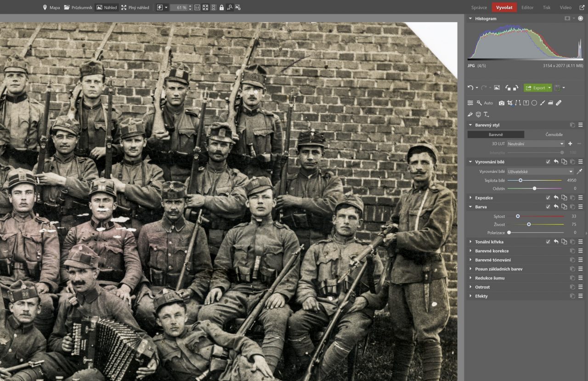The width and height of the screenshot is (588, 381).
Task: Select the Crop tool
Action: tap(510, 103)
